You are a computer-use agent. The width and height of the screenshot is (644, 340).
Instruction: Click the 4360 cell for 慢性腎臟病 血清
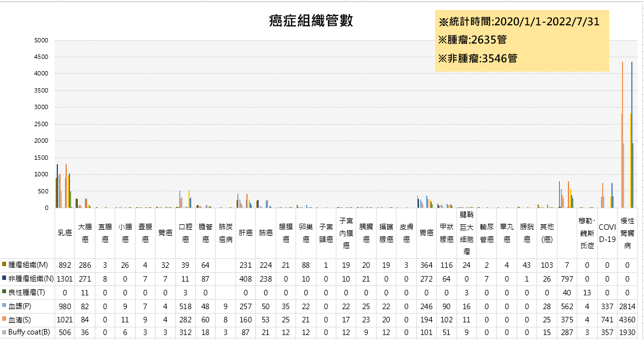pyautogui.click(x=627, y=320)
